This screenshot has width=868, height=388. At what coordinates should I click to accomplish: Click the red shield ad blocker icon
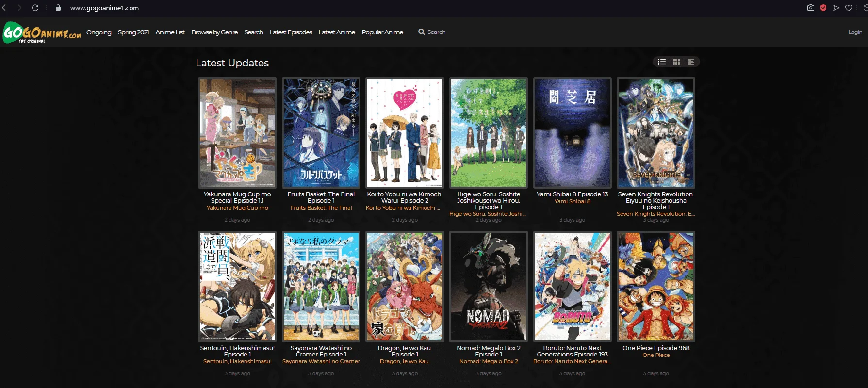tap(823, 8)
